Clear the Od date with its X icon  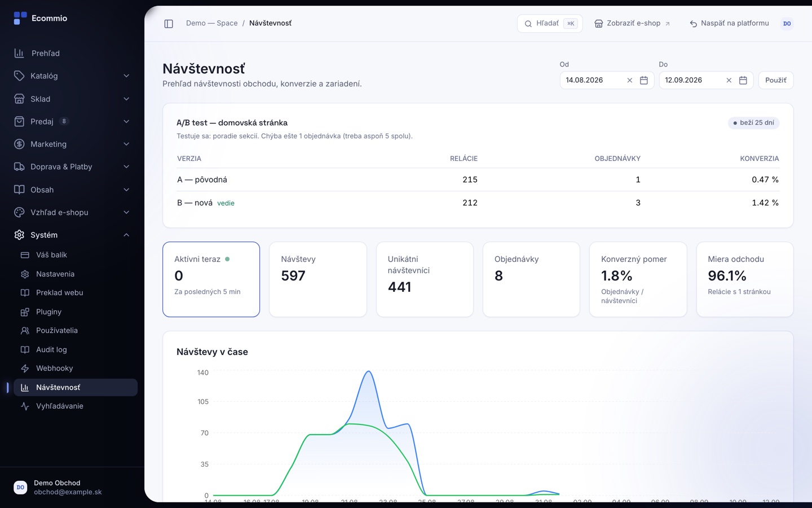tap(630, 80)
